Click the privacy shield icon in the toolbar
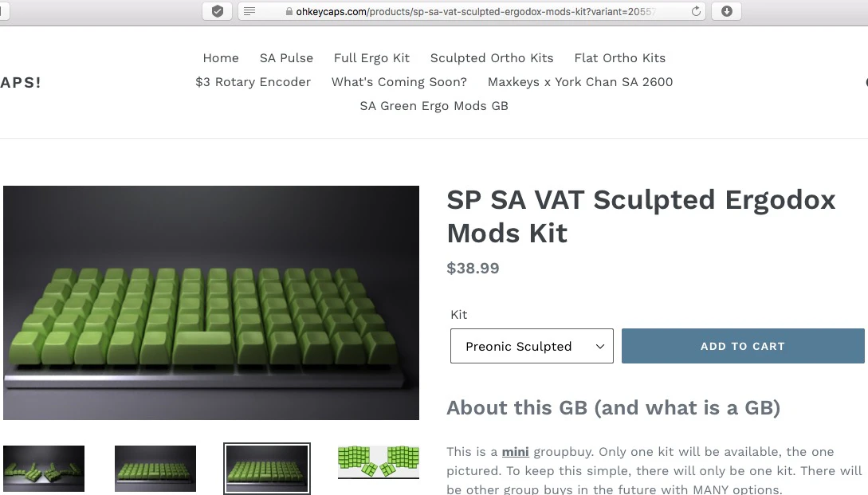Viewport: 868px width, 495px height. point(218,11)
